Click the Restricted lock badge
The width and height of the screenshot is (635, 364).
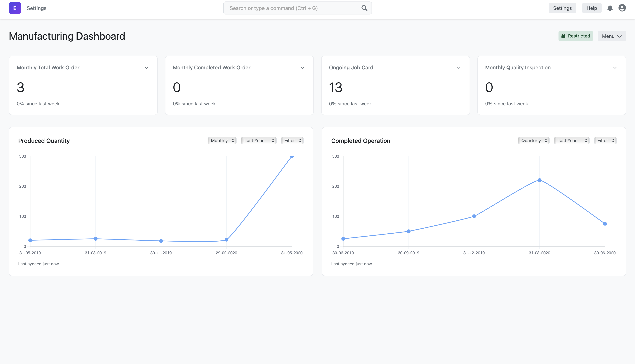point(575,36)
